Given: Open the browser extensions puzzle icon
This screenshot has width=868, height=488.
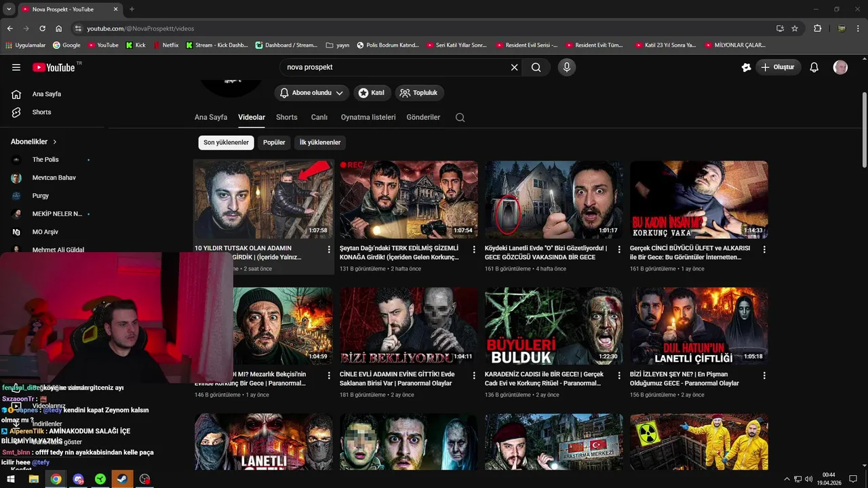Looking at the screenshot, I should pyautogui.click(x=817, y=28).
